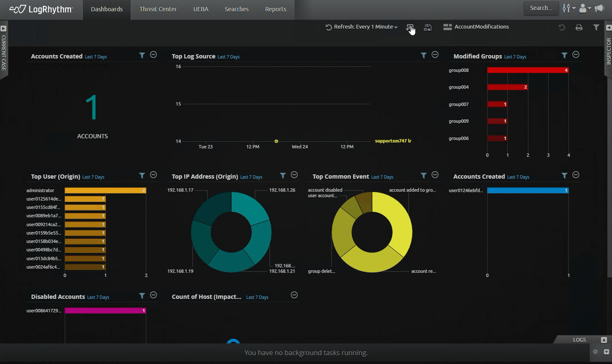
Task: Toggle the filter on the Modified Groups widget
Action: [565, 55]
